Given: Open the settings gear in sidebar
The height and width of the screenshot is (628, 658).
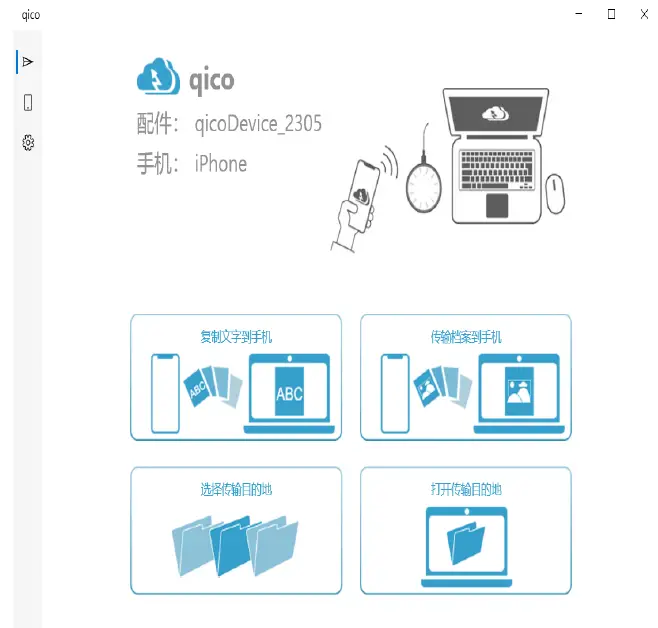Looking at the screenshot, I should 28,143.
